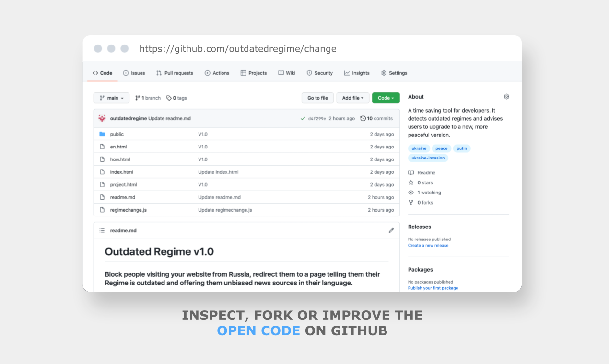Click the About section gear icon
609x364 pixels.
coord(506,97)
